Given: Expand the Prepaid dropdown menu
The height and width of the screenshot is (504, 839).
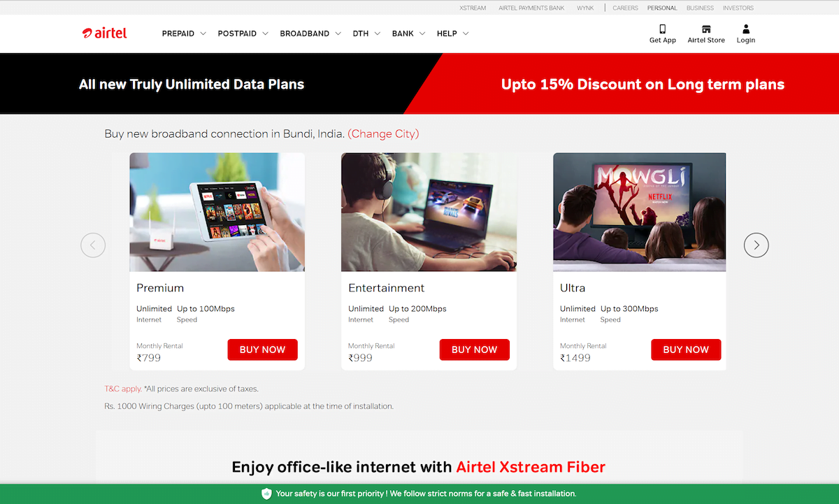Looking at the screenshot, I should point(184,34).
